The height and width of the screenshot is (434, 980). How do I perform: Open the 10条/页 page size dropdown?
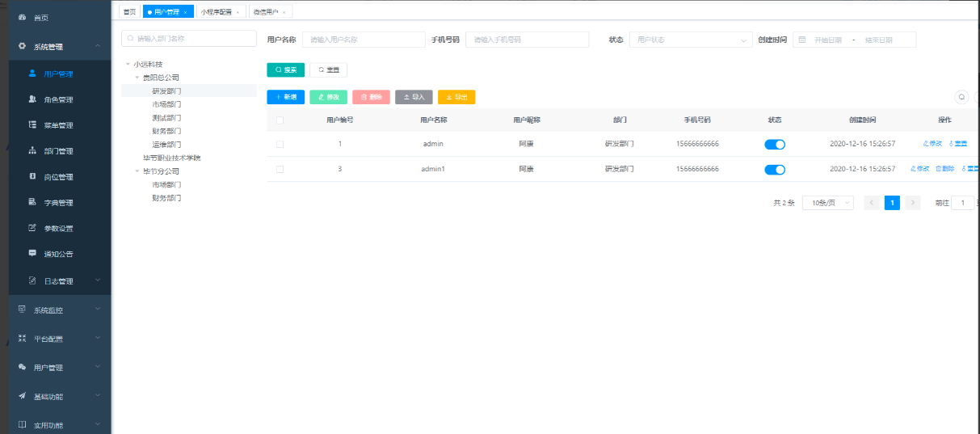click(827, 203)
